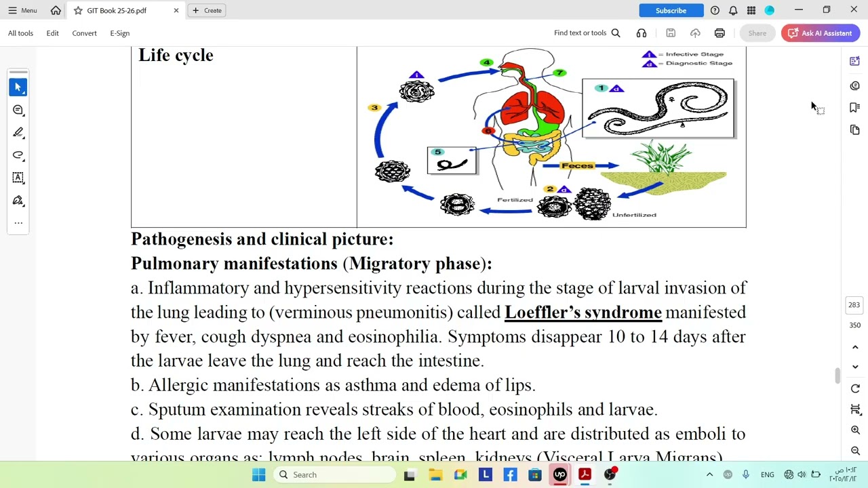Zoom in with plus magnifier
Image resolution: width=868 pixels, height=488 pixels.
point(855,430)
